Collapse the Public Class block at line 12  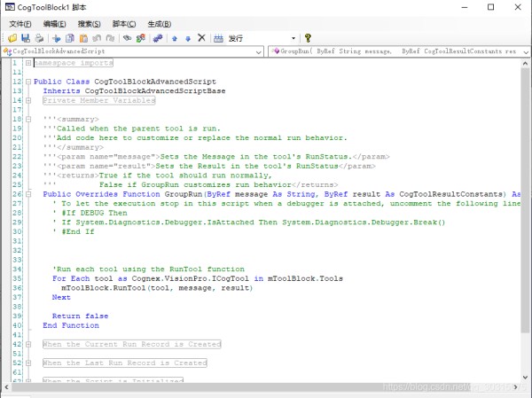click(28, 82)
